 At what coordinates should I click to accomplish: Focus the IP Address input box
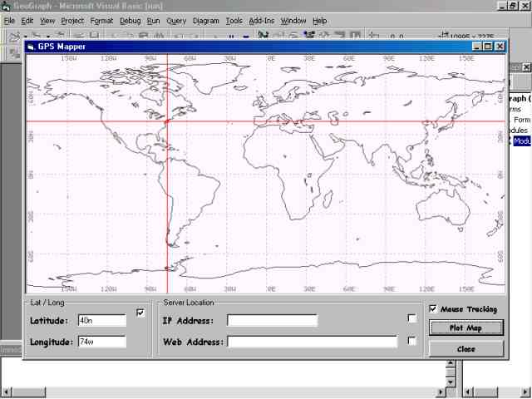(x=272, y=320)
